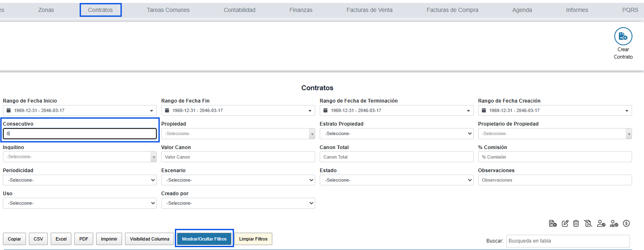The height and width of the screenshot is (250, 644).
Task: Click the Valor Canon input field
Action: 238,157
